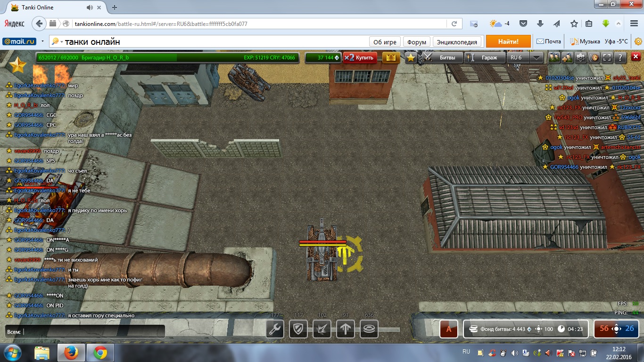Bookmark this page with star icon
Screen dimensions: 644x362
[574, 24]
